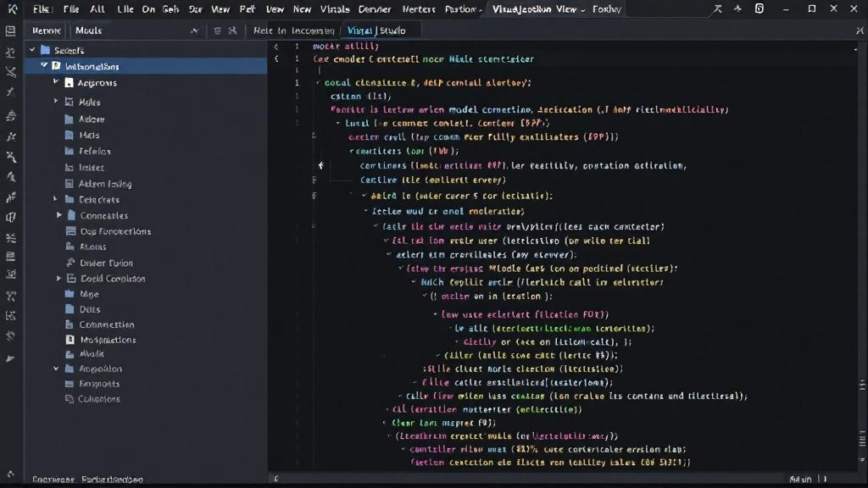
Task: Click the code line 'cstton (lt),'
Action: 361,97
